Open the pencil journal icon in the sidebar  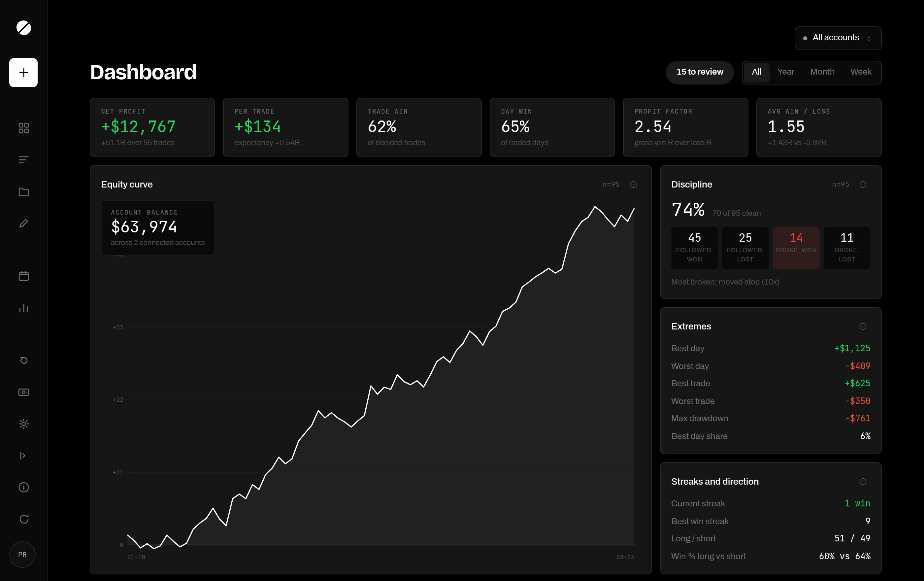click(23, 223)
